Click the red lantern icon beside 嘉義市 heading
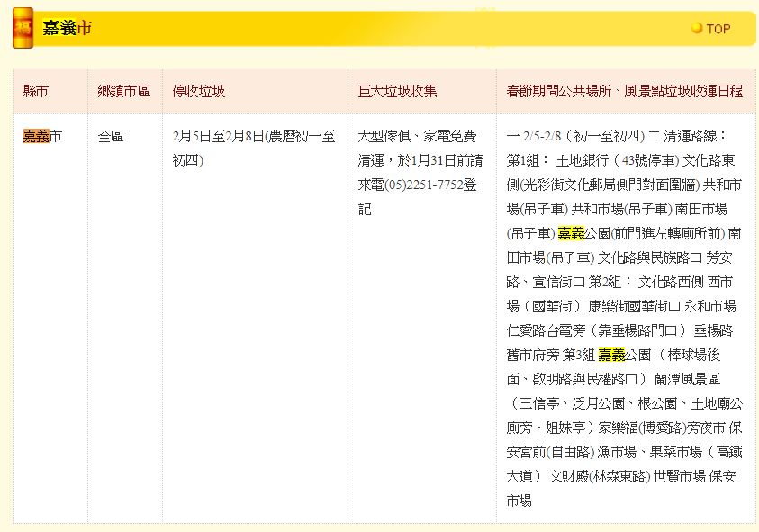This screenshot has height=532, width=759. pyautogui.click(x=23, y=28)
